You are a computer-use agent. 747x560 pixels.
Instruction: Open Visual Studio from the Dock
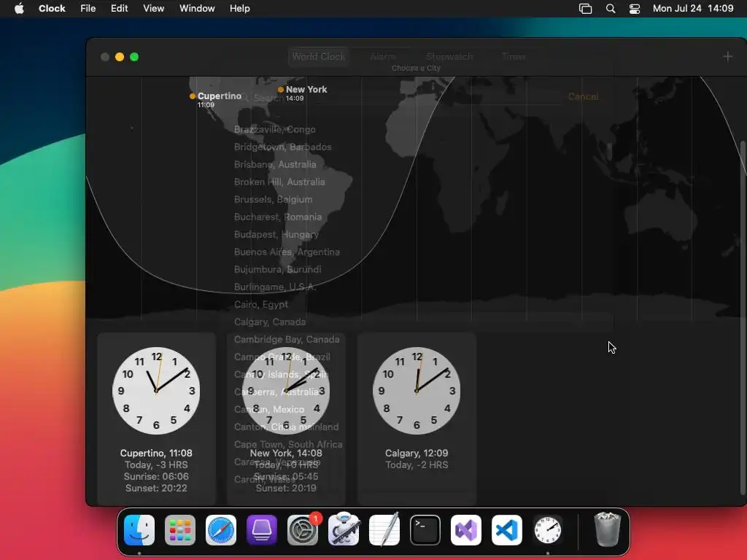pos(466,530)
